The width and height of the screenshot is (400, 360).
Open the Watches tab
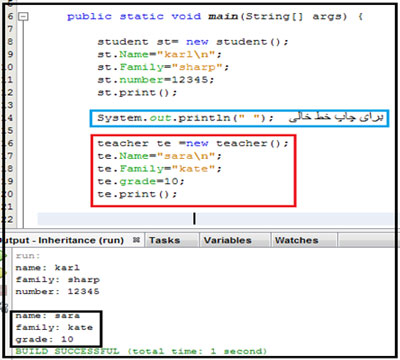[x=297, y=240]
